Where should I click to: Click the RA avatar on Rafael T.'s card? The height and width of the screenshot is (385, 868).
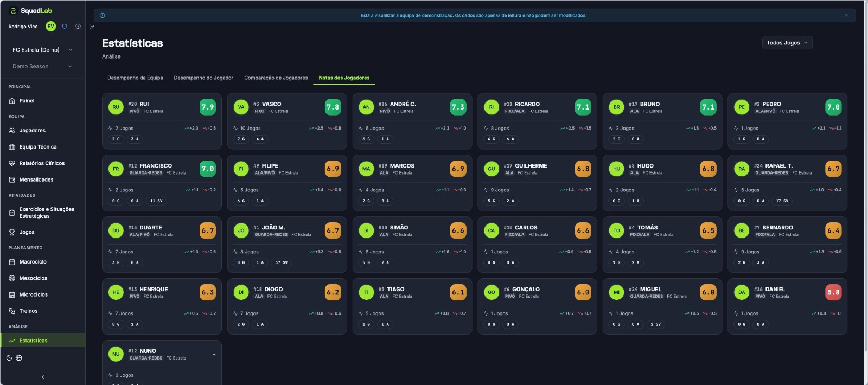pos(742,169)
